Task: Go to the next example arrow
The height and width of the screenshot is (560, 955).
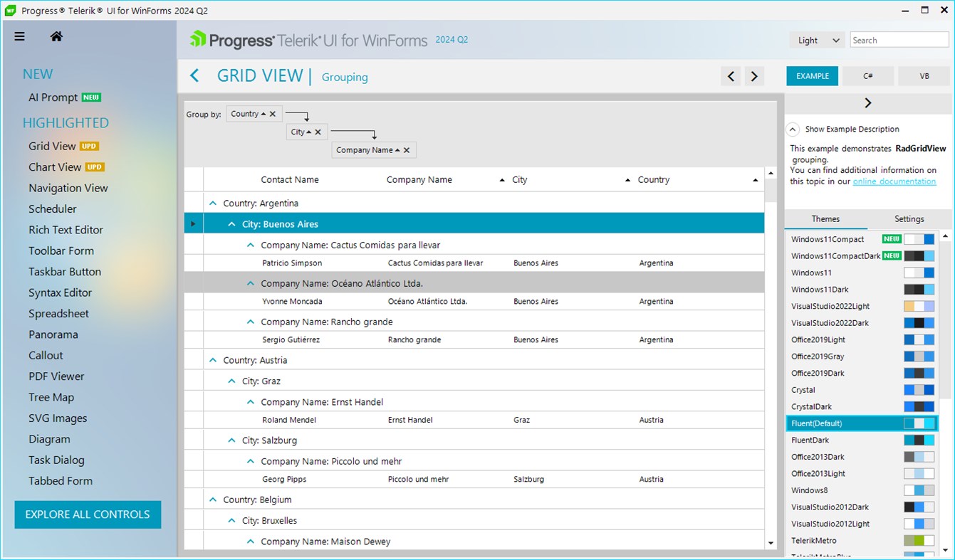Action: point(754,76)
